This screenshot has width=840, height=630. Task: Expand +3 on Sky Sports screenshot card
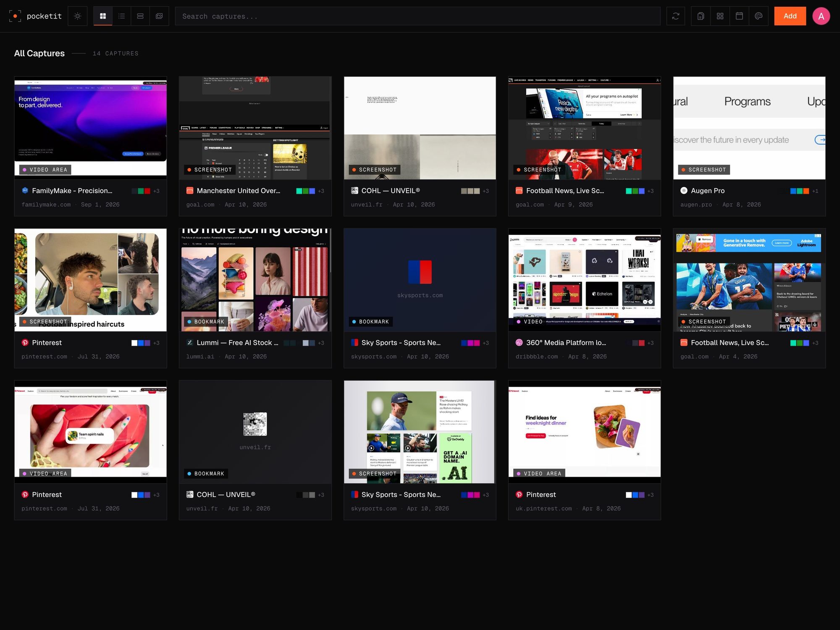(486, 495)
